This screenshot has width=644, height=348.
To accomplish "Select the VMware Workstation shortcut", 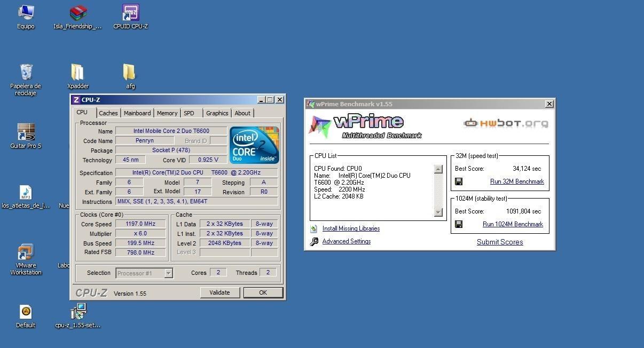I will tap(26, 259).
